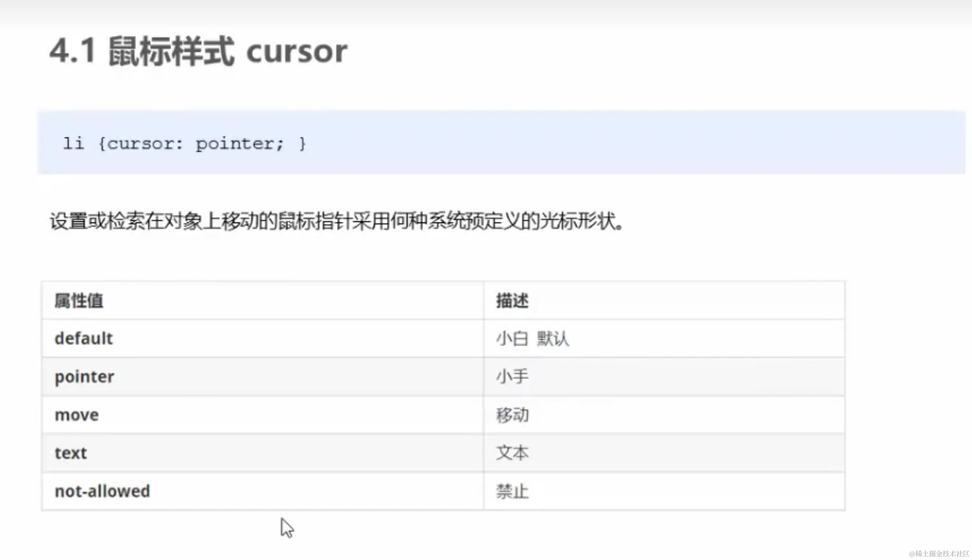Click the '禁止' description cell
Viewport: 972px width, 560px height.
(x=512, y=491)
